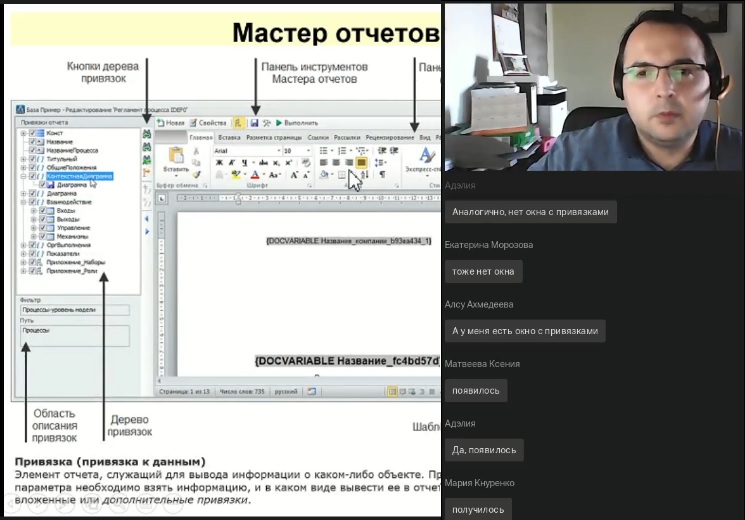This screenshot has width=745, height=520.
Task: Click the Cut scissors icon in Буфер обмена
Action: coord(196,151)
